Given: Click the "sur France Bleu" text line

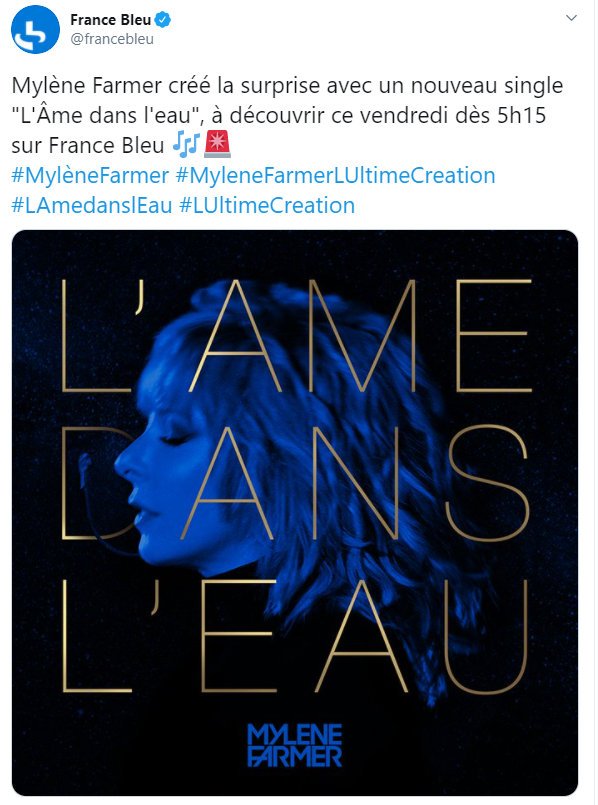Looking at the screenshot, I should tap(87, 145).
